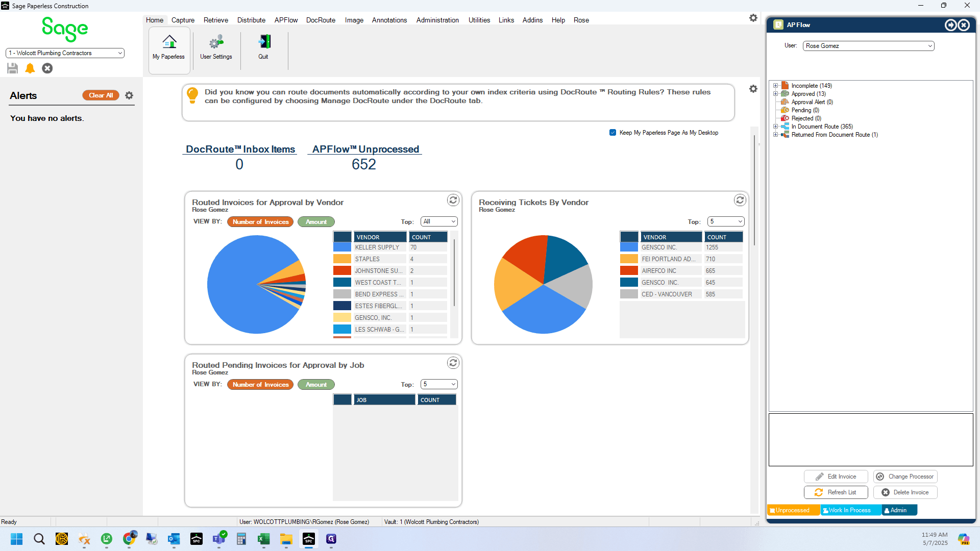The height and width of the screenshot is (551, 980).
Task: Open the APFlow menu tab
Action: coord(286,20)
